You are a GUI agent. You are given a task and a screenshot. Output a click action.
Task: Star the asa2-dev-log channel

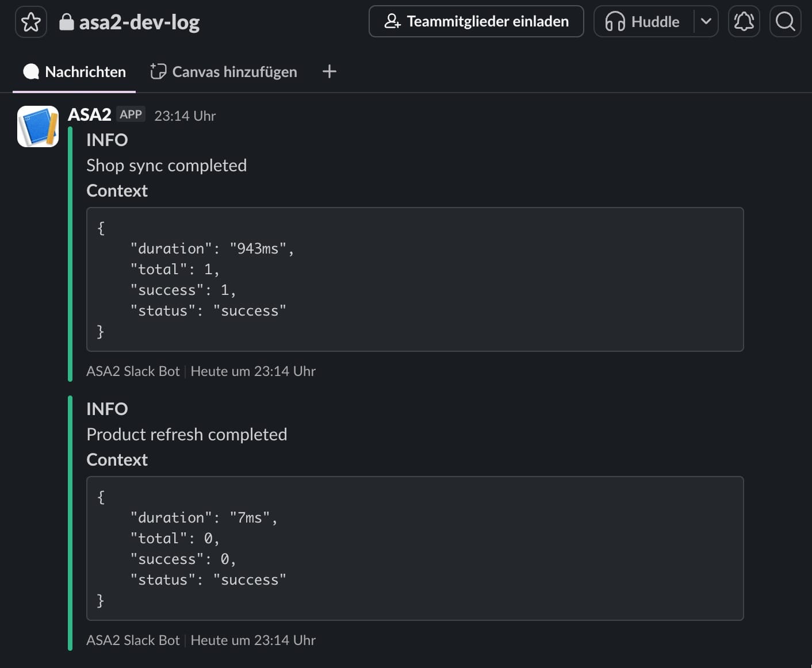point(31,22)
